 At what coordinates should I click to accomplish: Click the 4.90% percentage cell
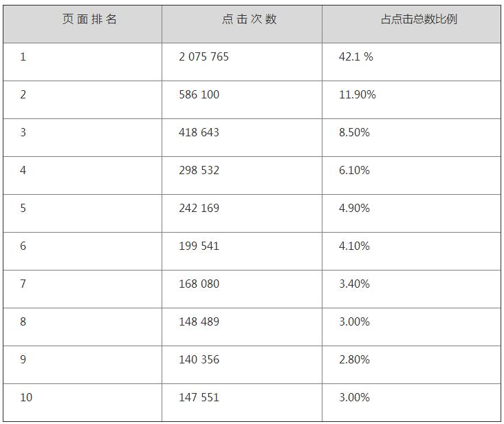354,209
